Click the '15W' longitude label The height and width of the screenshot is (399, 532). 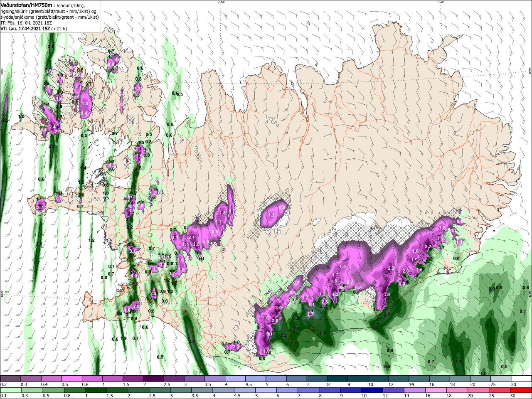coord(440,2)
